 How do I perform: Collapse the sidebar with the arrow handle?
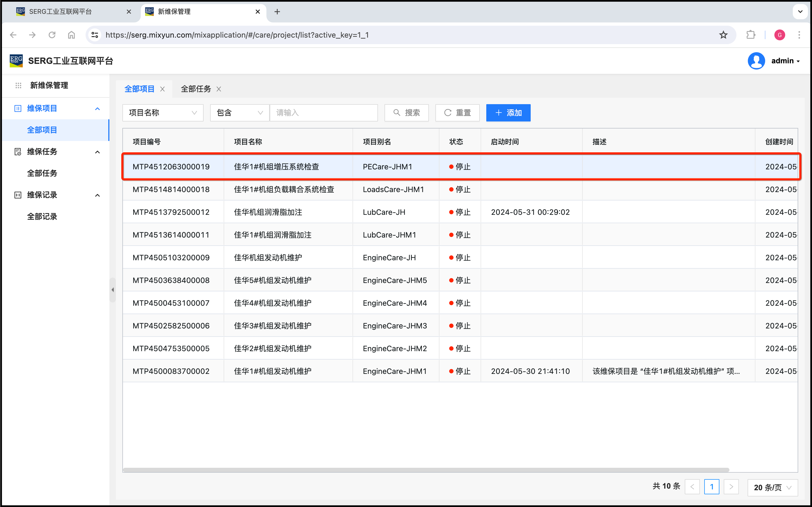pos(113,290)
